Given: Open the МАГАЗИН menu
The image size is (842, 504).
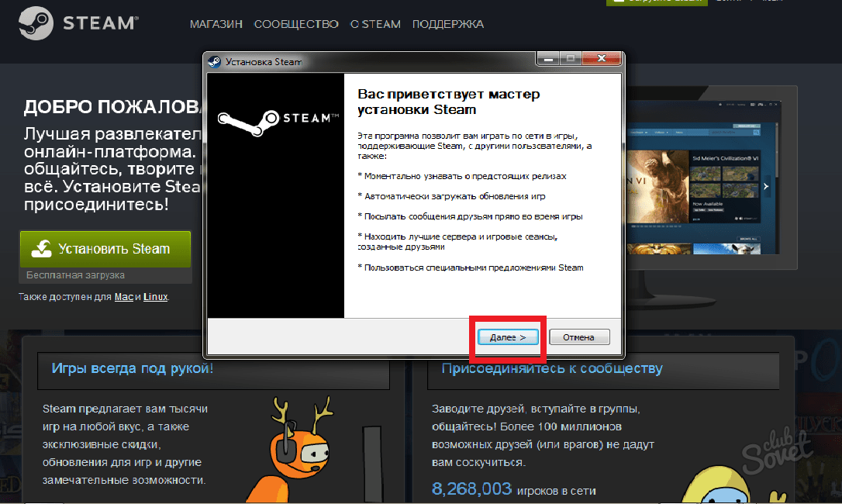Looking at the screenshot, I should point(216,24).
